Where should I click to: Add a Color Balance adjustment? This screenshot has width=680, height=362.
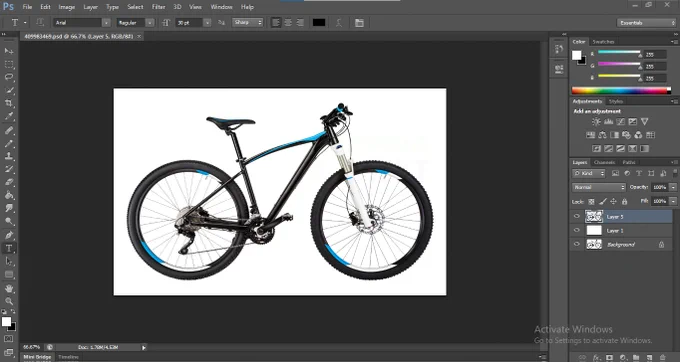pos(602,135)
